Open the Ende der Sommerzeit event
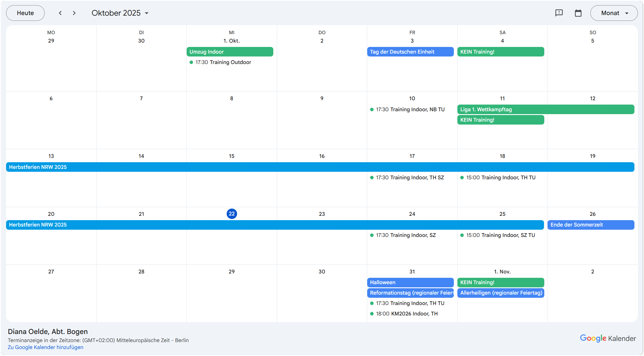Screen dimensions: 644x356 591,225
